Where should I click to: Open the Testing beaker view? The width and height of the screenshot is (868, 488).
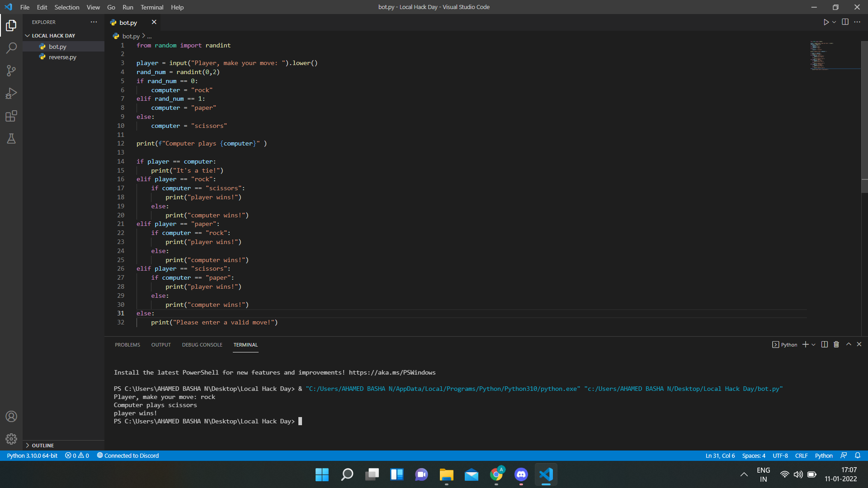pyautogui.click(x=11, y=139)
